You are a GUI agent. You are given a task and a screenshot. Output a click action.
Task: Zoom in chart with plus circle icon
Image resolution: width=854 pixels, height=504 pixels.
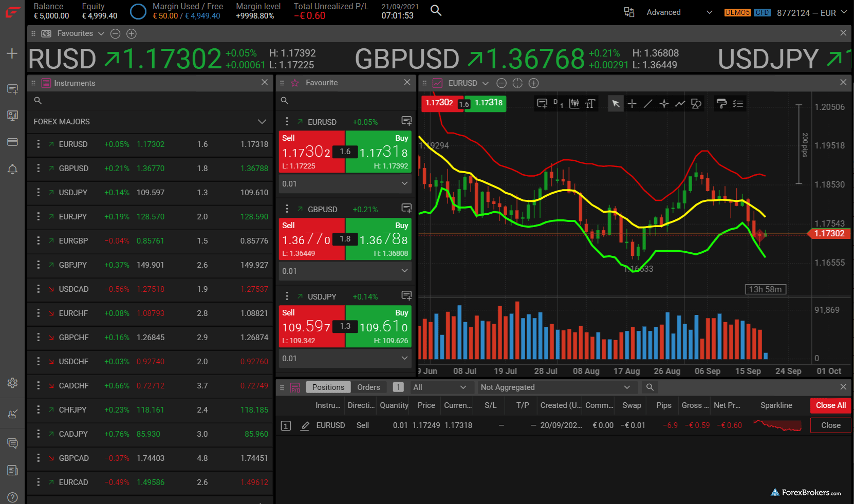point(534,83)
